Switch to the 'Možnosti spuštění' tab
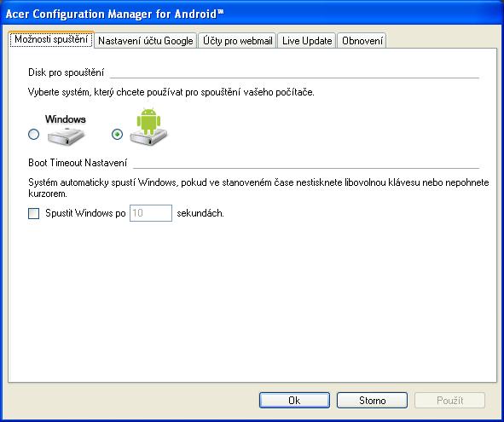The width and height of the screenshot is (504, 422). (51, 39)
